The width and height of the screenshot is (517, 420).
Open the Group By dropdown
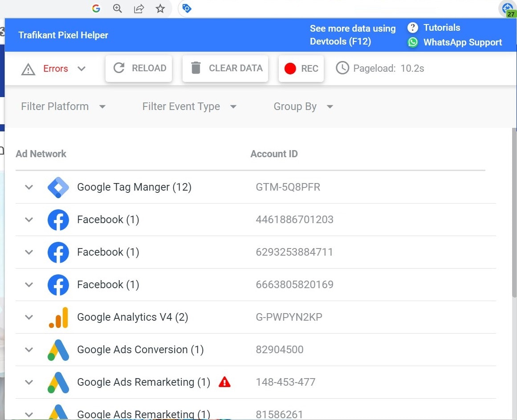pos(303,106)
